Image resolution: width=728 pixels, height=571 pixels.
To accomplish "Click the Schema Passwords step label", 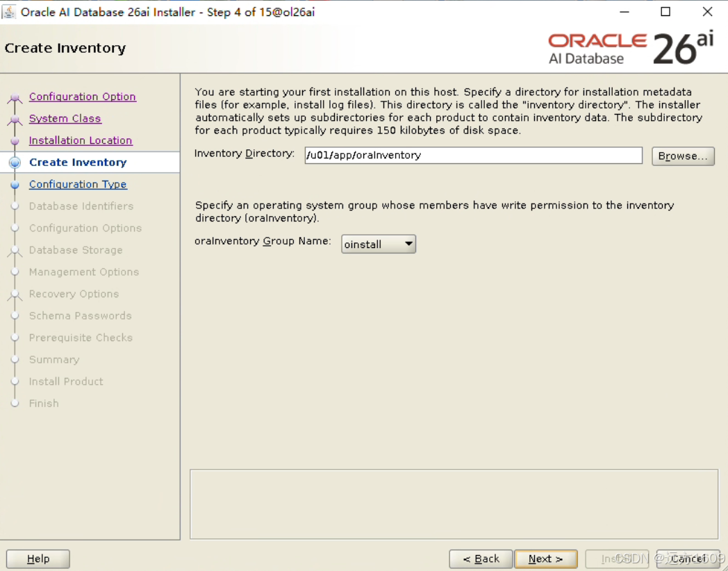I will click(81, 315).
